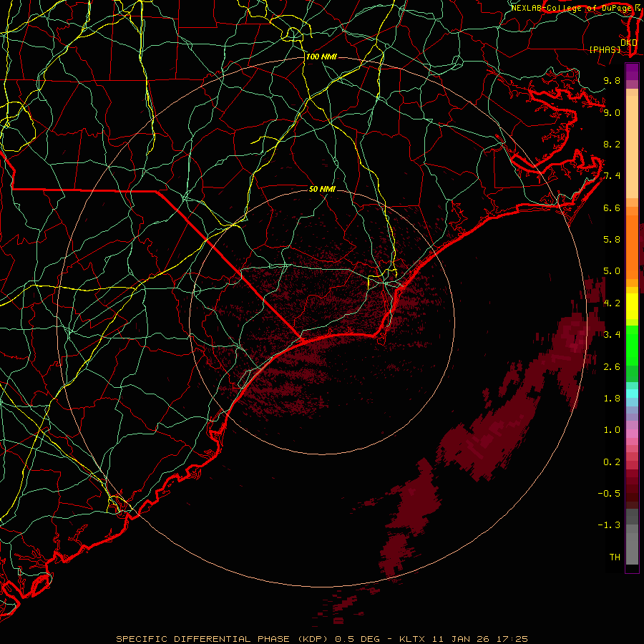This screenshot has height=644, width=644.
Task: Pick the bright green band of the color scale
Action: (x=632, y=345)
